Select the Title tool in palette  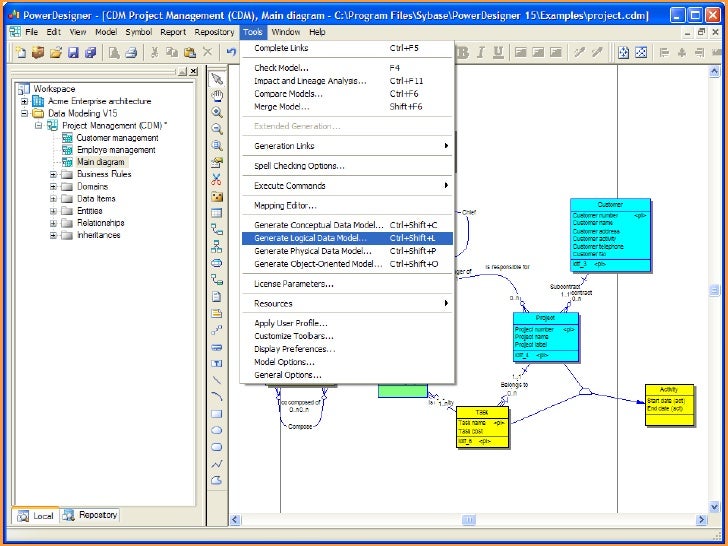(x=217, y=347)
